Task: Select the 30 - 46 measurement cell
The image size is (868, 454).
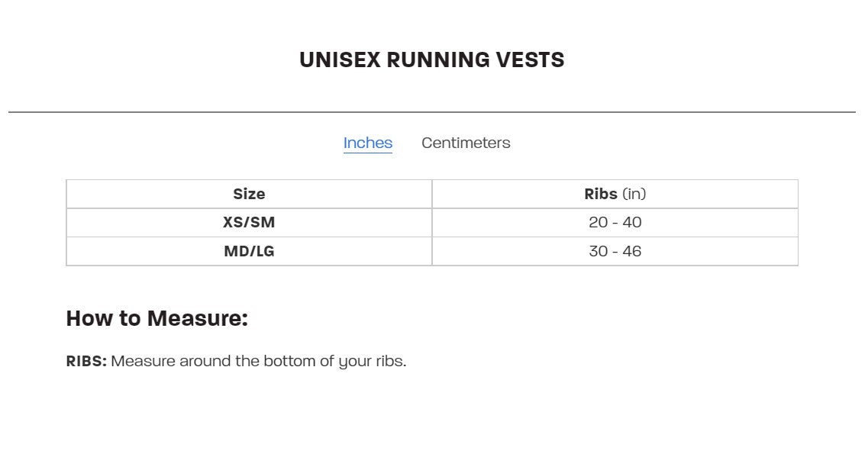Action: (x=615, y=251)
